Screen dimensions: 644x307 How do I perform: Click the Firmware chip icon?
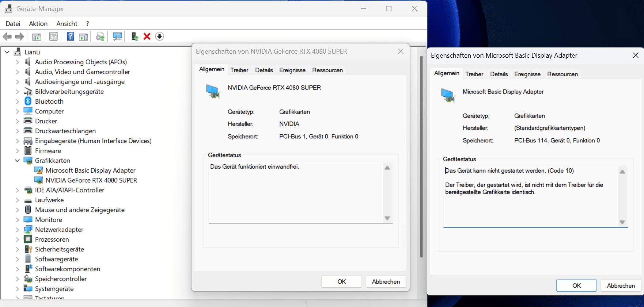(x=28, y=150)
